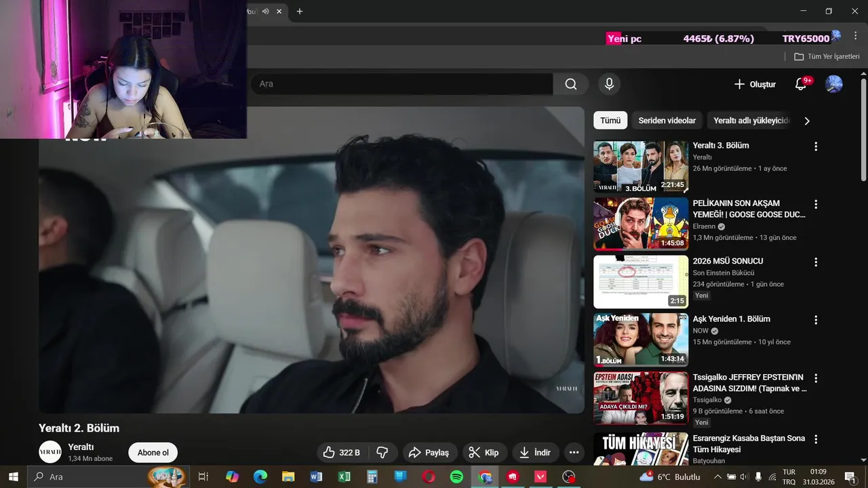Viewport: 868px width, 488px height.
Task: Open the Yeraltı 3. Bölüm thumbnail
Action: pyautogui.click(x=641, y=167)
